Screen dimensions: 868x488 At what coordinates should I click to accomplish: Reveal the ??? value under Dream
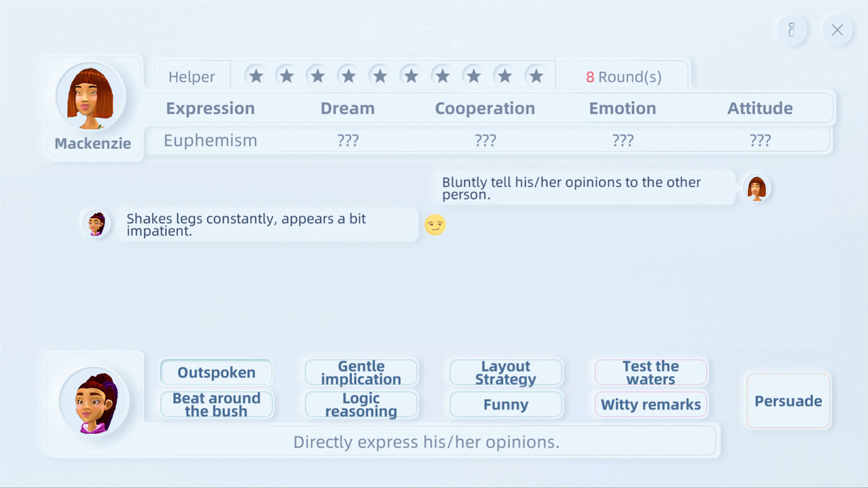pos(348,140)
